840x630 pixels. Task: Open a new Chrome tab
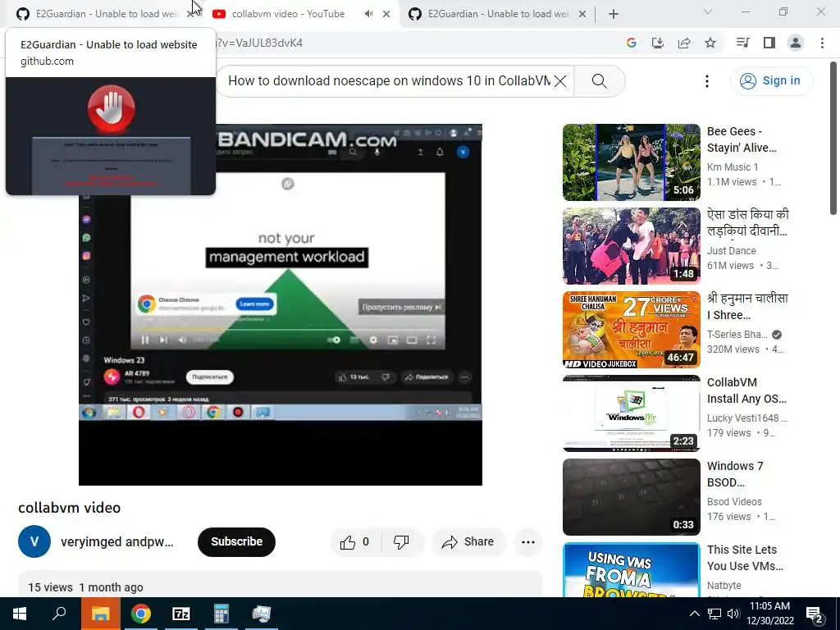pos(614,15)
